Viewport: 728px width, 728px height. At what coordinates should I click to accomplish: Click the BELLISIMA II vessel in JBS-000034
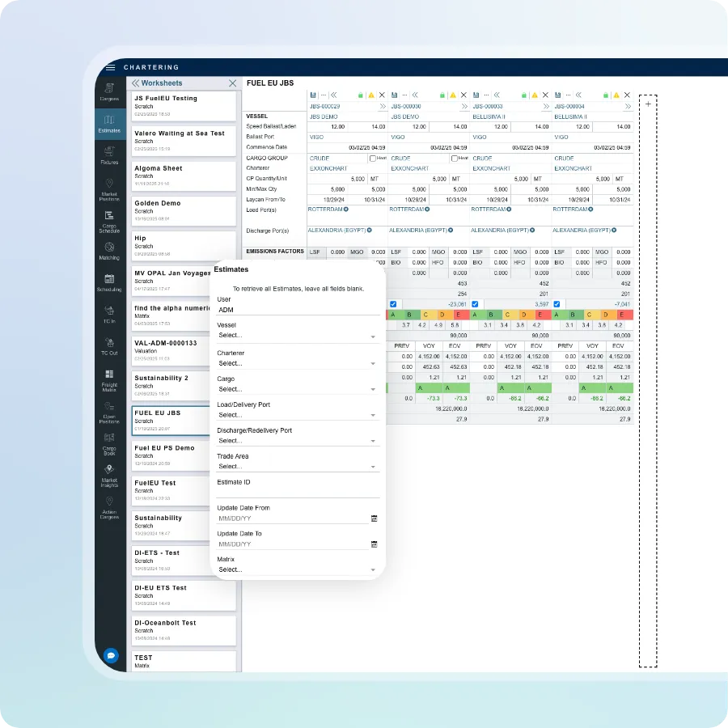click(x=570, y=116)
